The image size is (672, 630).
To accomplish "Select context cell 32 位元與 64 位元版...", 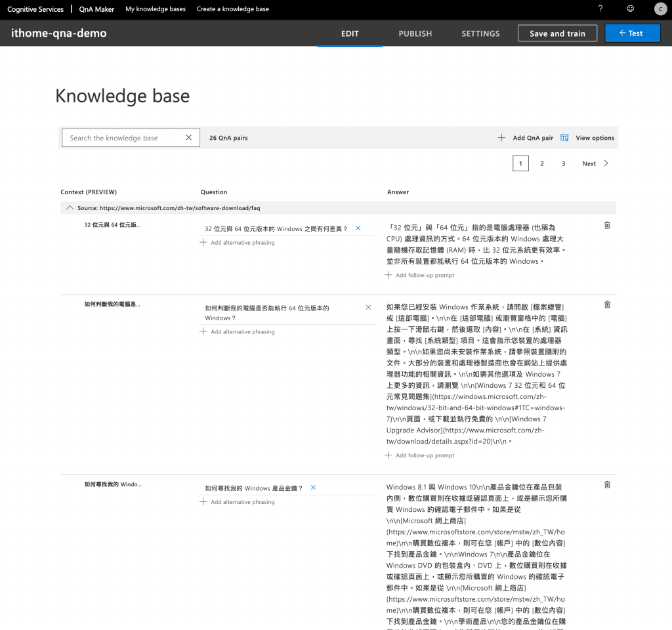I will (x=112, y=224).
